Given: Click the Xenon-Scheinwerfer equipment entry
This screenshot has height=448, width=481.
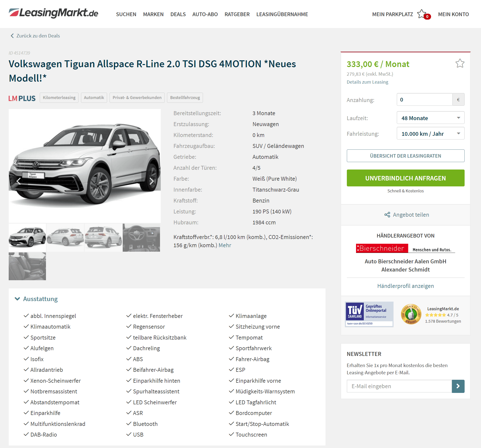Looking at the screenshot, I should tap(56, 381).
